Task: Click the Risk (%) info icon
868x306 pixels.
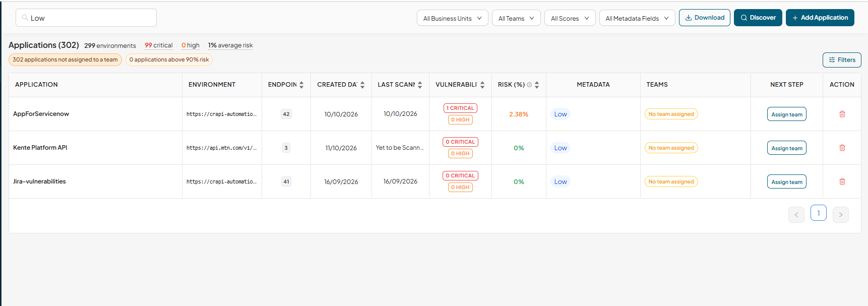Action: (x=529, y=85)
